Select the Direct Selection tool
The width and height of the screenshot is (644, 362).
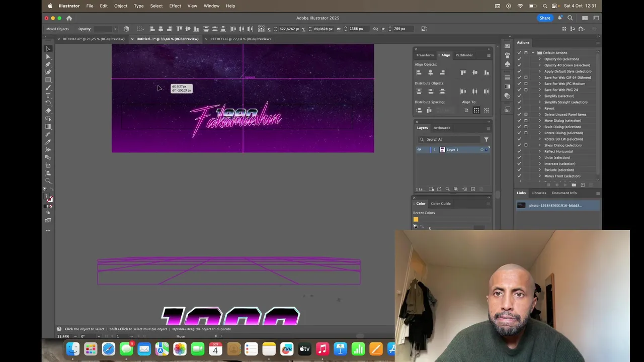(48, 57)
